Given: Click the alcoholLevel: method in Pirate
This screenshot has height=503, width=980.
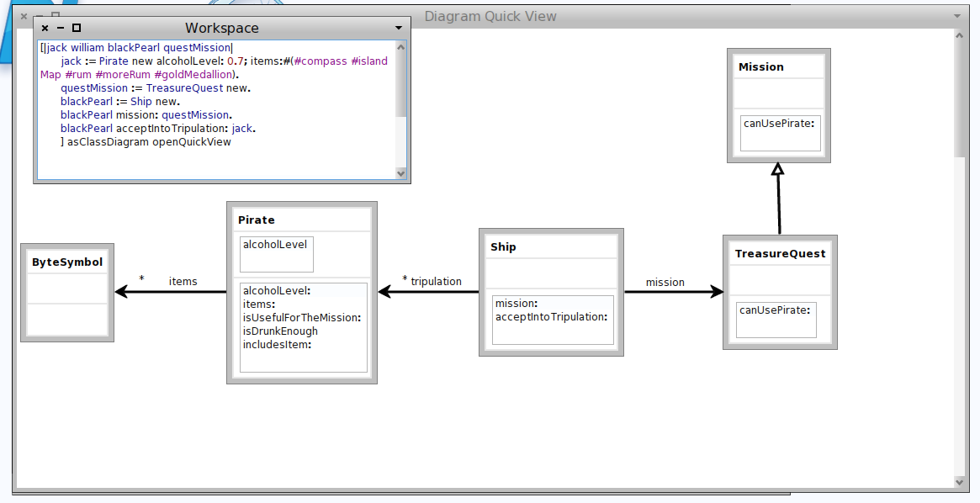Looking at the screenshot, I should click(x=277, y=290).
